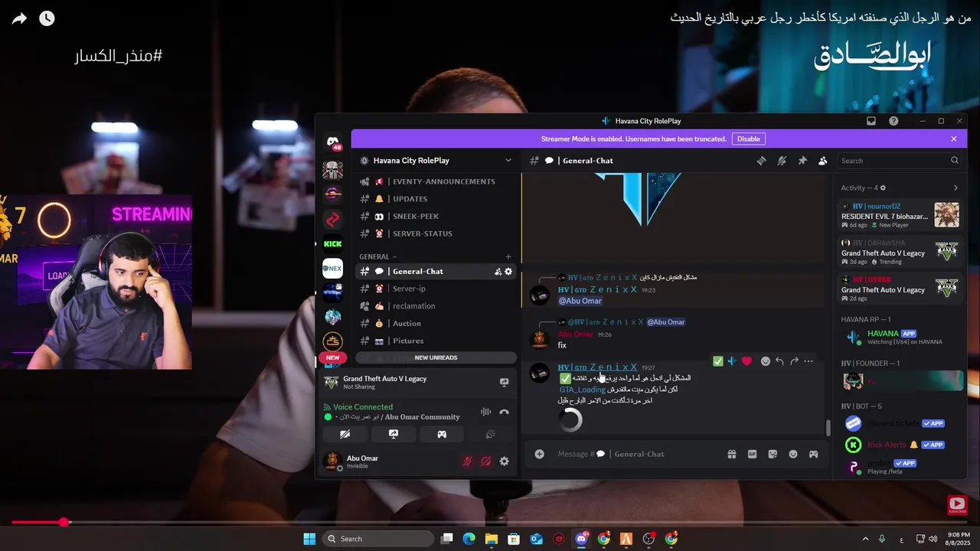Disable Streamer Mode
The image size is (980, 551).
(748, 139)
